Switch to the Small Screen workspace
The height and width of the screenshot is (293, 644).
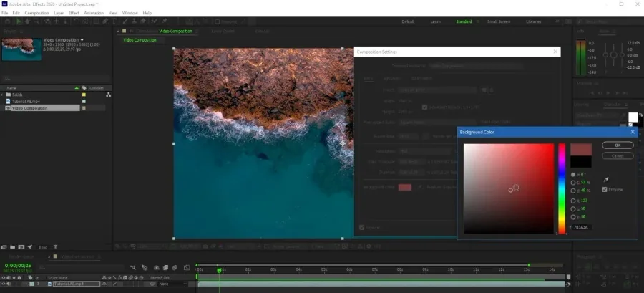click(x=499, y=21)
